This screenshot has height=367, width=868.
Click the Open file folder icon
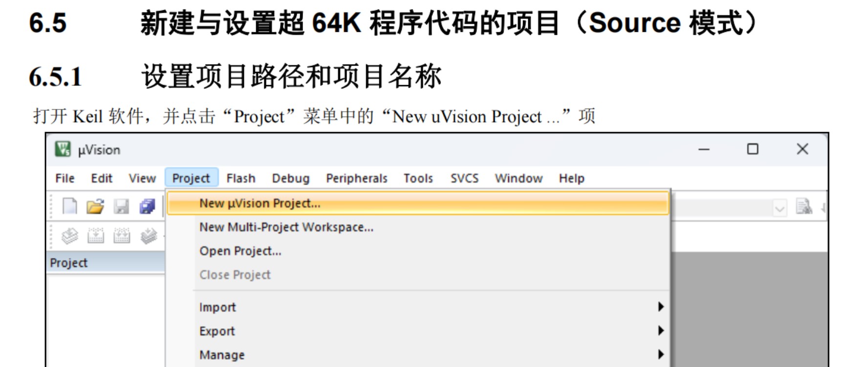click(95, 206)
